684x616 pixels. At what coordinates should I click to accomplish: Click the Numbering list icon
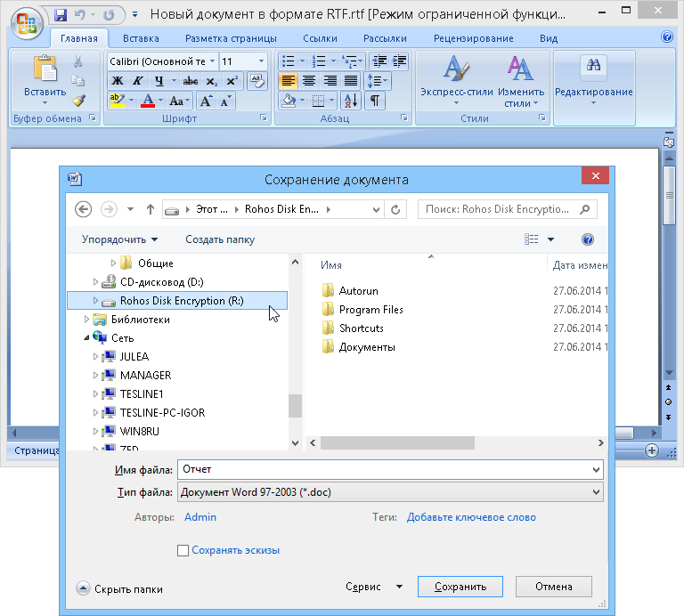point(319,61)
